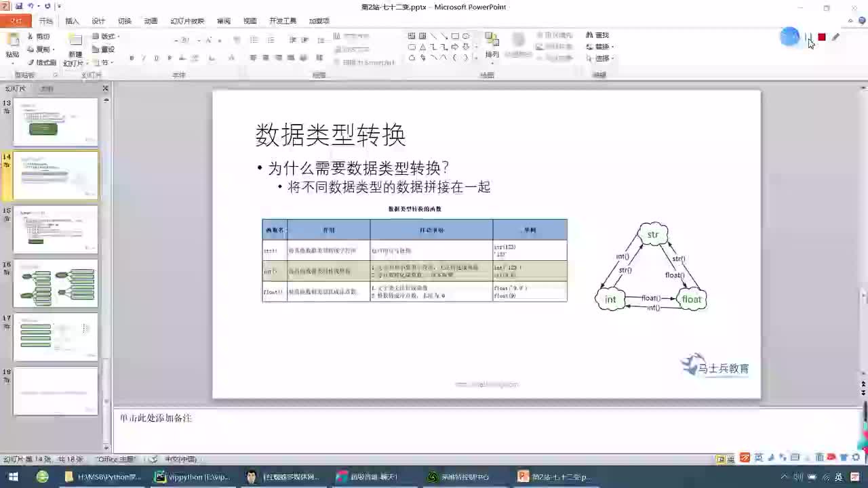Click the 'float' cloud in the diagram
The image size is (868, 488).
coord(691,300)
